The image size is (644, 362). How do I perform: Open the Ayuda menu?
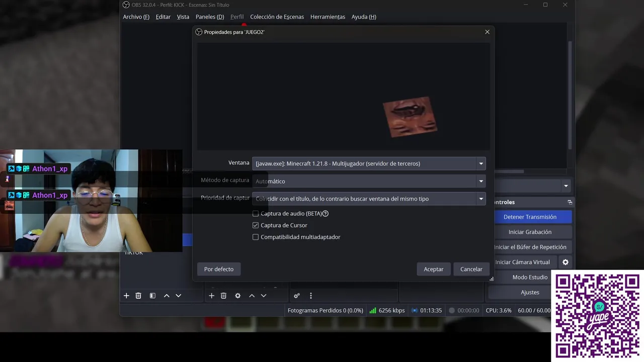(364, 17)
